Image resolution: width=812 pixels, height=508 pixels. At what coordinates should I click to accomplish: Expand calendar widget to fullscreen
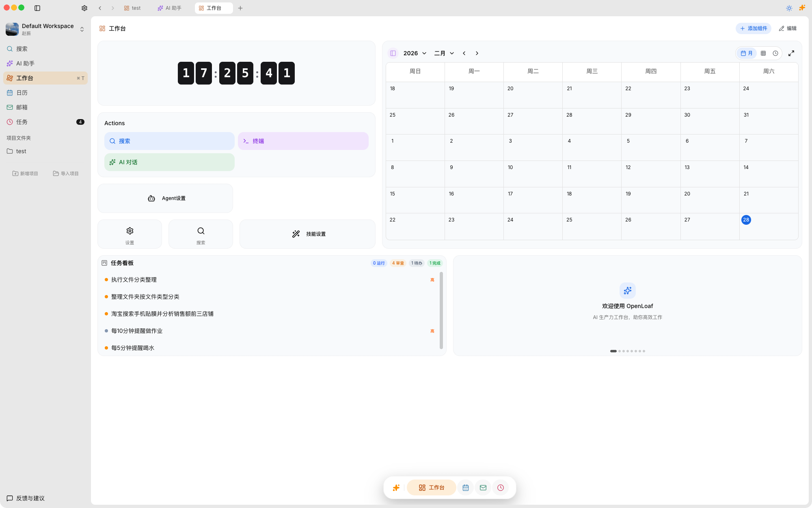tap(791, 53)
